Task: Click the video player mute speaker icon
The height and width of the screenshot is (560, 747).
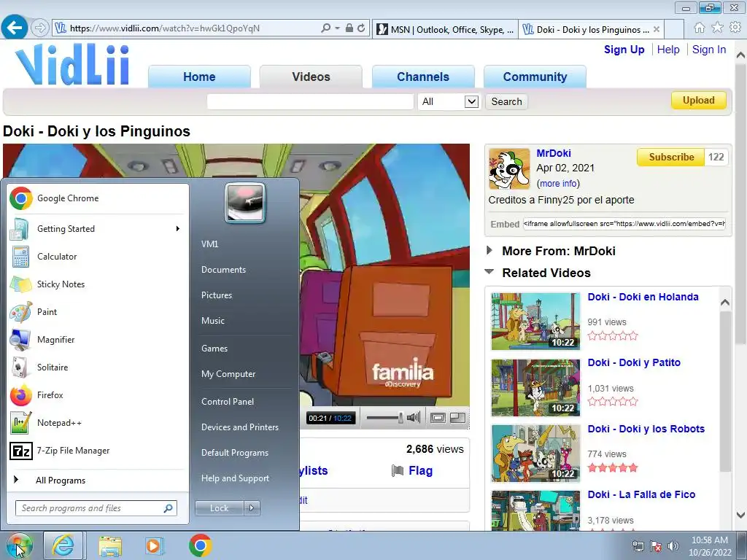Action: click(x=414, y=418)
